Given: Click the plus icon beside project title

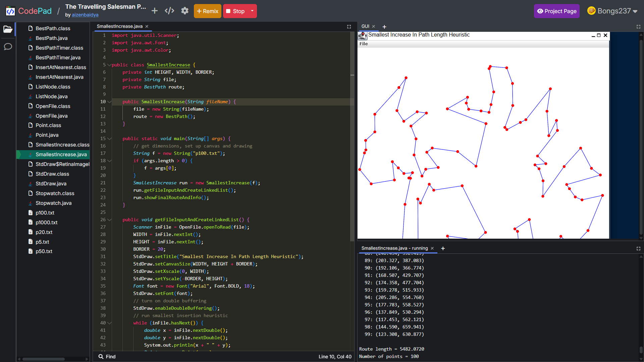Looking at the screenshot, I should [x=155, y=11].
